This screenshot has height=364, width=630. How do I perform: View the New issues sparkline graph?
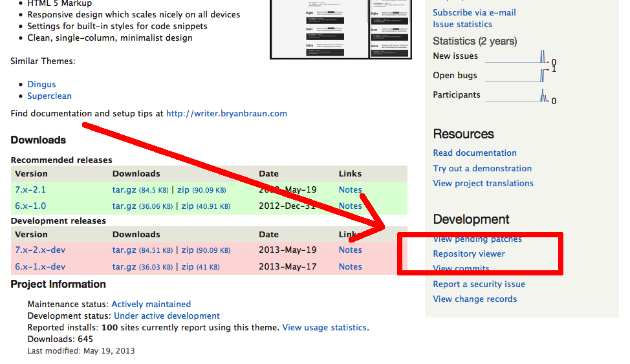tap(517, 57)
